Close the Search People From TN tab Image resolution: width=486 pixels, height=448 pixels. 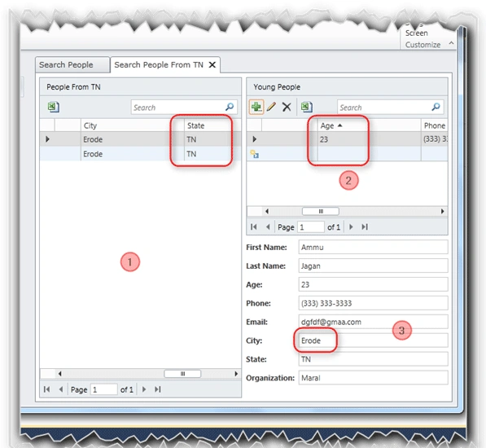pyautogui.click(x=212, y=65)
